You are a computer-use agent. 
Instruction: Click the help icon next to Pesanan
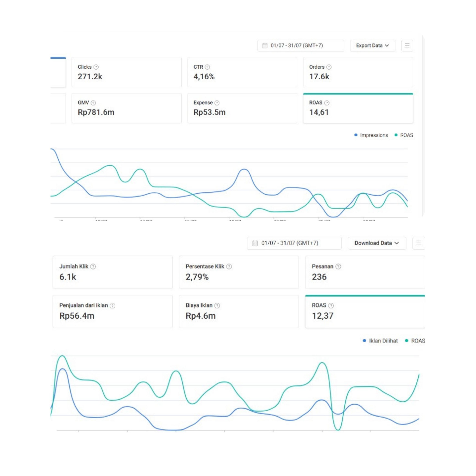coord(339,267)
